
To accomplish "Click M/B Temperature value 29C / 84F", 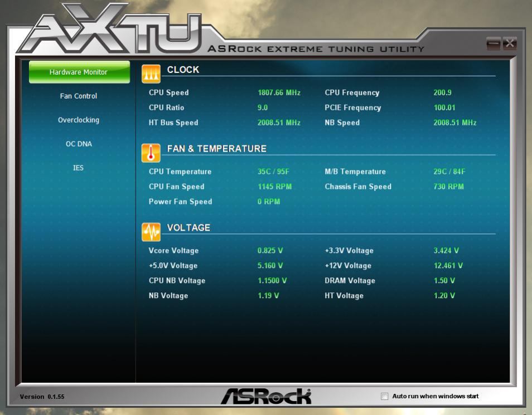I will tap(449, 171).
